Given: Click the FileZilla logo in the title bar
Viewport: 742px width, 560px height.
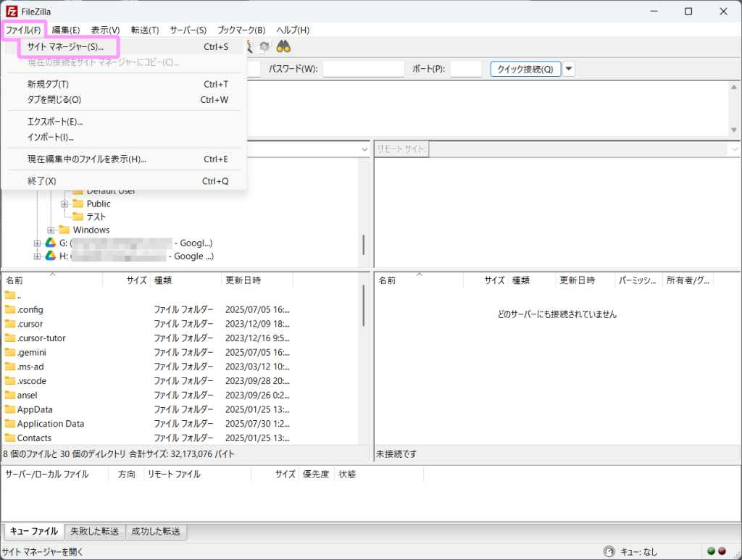Looking at the screenshot, I should point(12,12).
